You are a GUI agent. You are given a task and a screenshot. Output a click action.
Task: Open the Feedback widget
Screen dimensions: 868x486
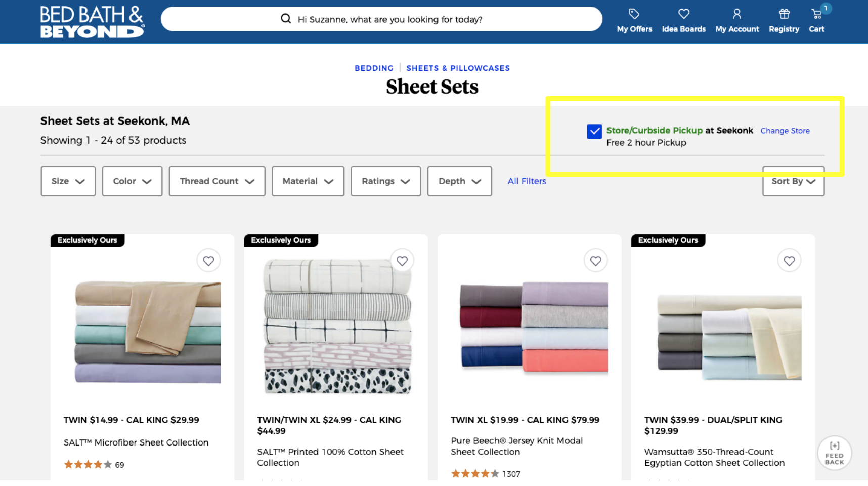[835, 453]
